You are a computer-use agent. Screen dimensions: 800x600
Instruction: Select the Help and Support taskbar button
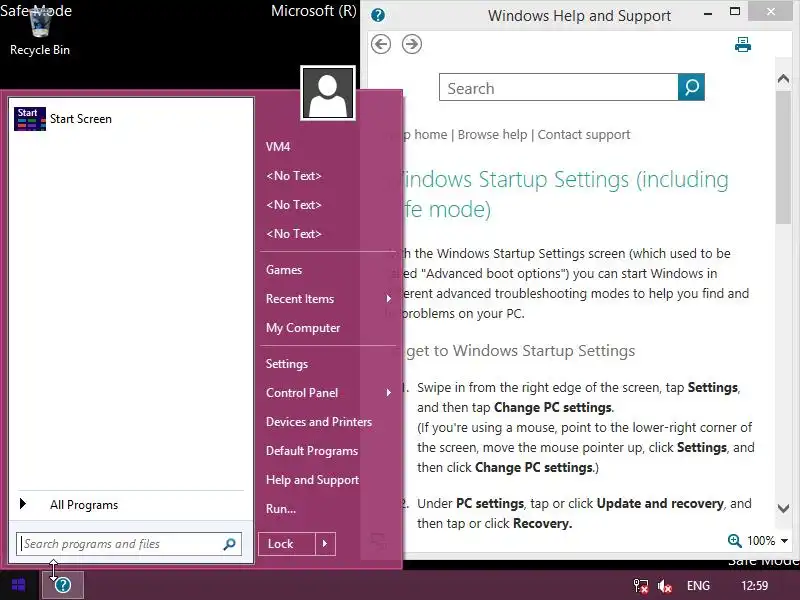63,585
